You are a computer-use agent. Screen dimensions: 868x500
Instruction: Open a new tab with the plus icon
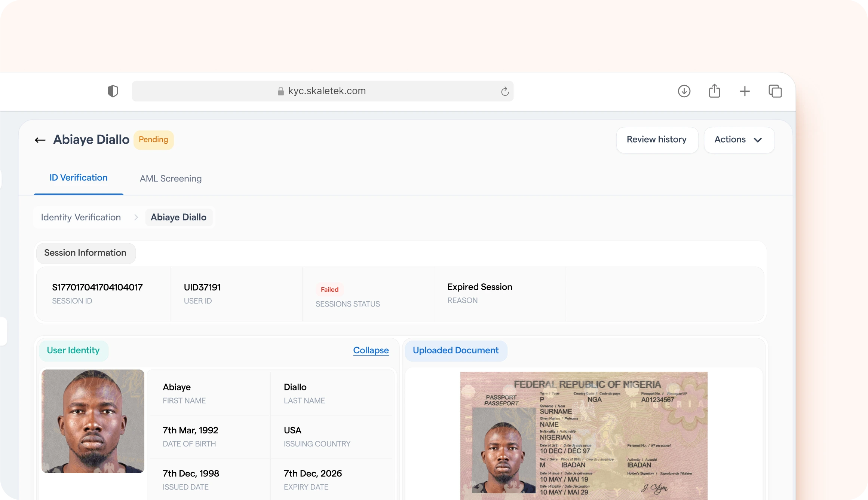(x=745, y=91)
